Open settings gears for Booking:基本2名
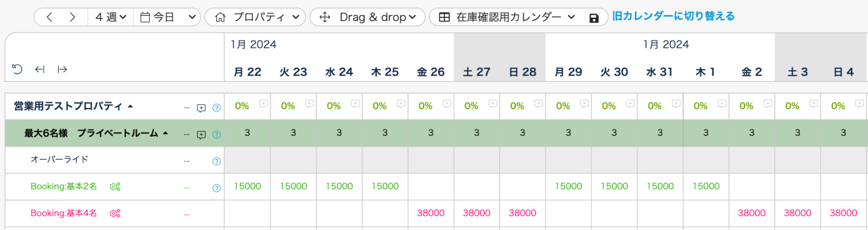This screenshot has height=230, width=868. 115,187
